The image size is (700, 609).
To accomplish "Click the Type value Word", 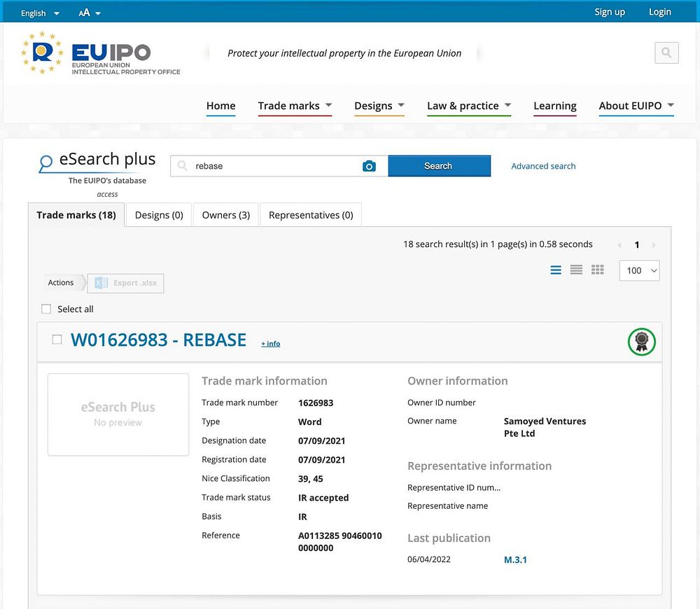I will [x=310, y=422].
